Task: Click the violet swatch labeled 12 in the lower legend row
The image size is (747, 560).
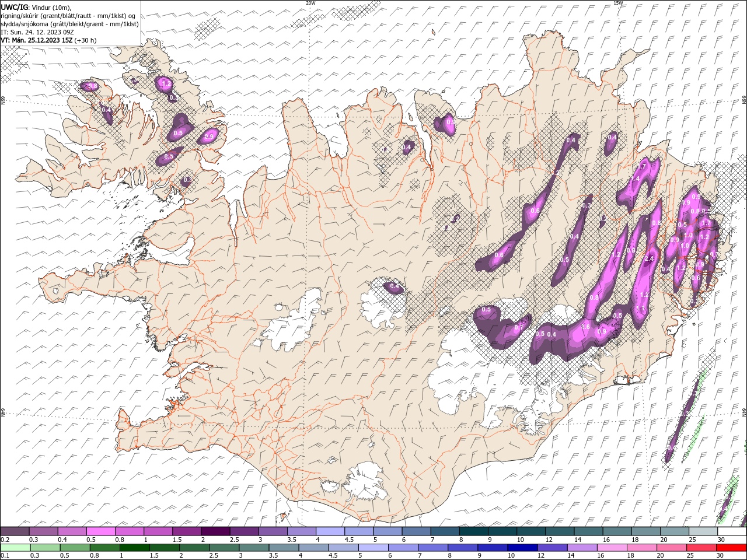Action: pos(553,548)
